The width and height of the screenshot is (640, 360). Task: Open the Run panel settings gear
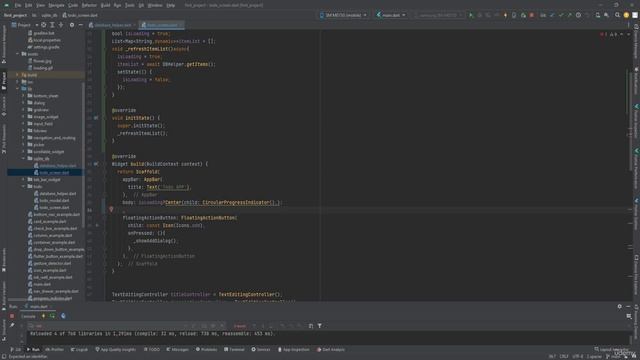pyautogui.click(x=620, y=306)
